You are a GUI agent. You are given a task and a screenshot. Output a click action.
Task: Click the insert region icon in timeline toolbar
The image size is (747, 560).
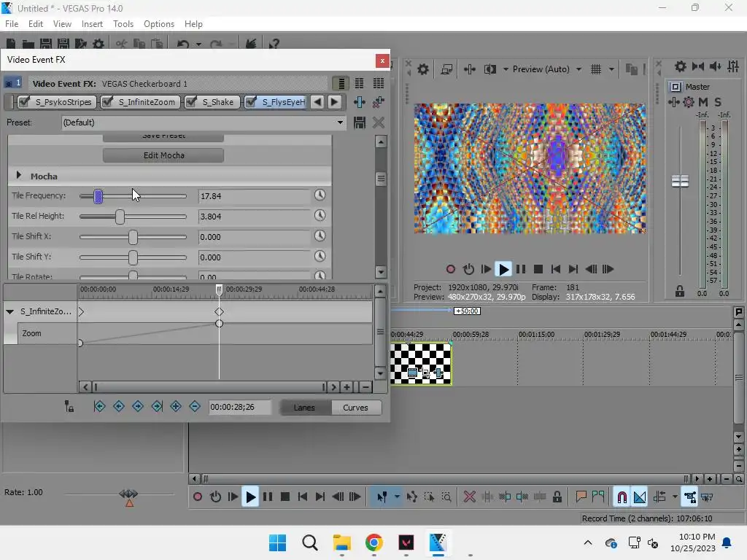click(x=598, y=497)
